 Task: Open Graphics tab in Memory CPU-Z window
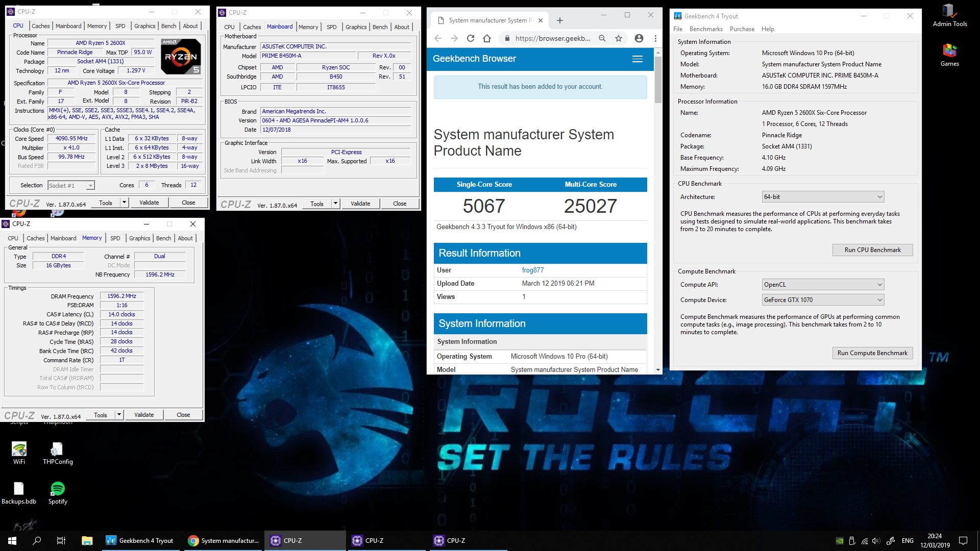click(140, 238)
